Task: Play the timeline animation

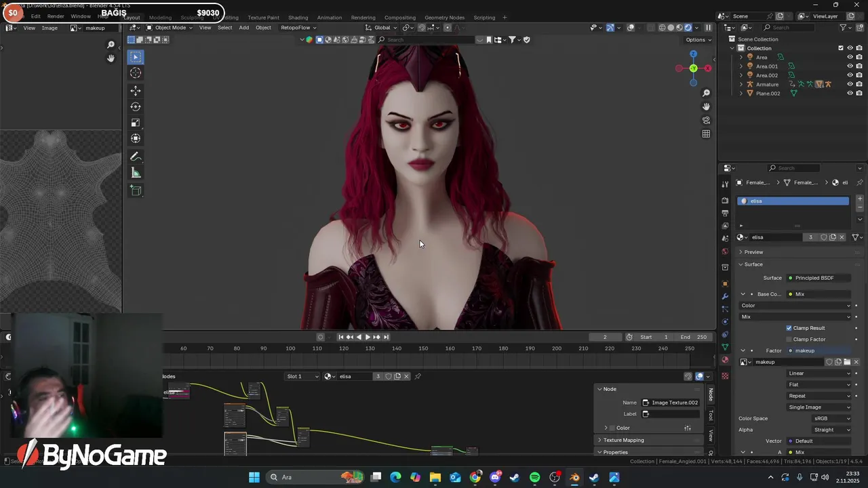Action: pyautogui.click(x=368, y=337)
